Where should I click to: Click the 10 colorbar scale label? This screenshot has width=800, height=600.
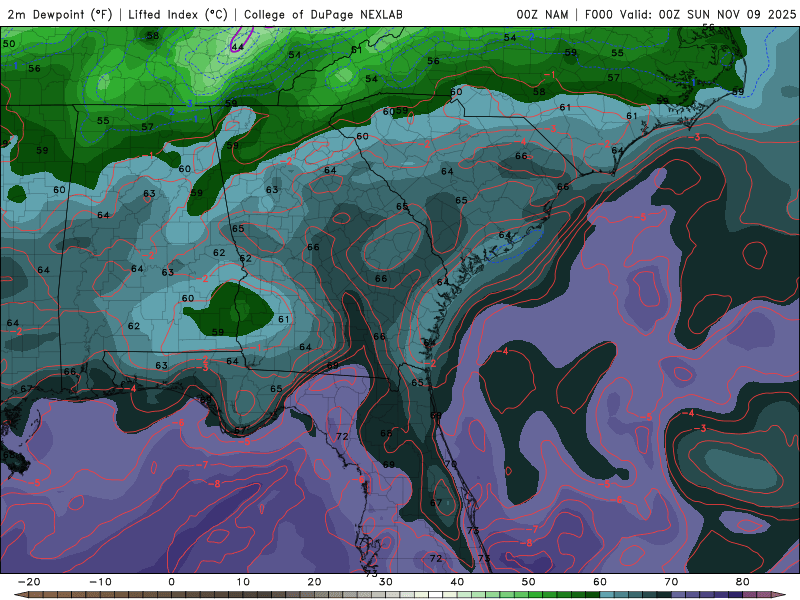pos(243,582)
